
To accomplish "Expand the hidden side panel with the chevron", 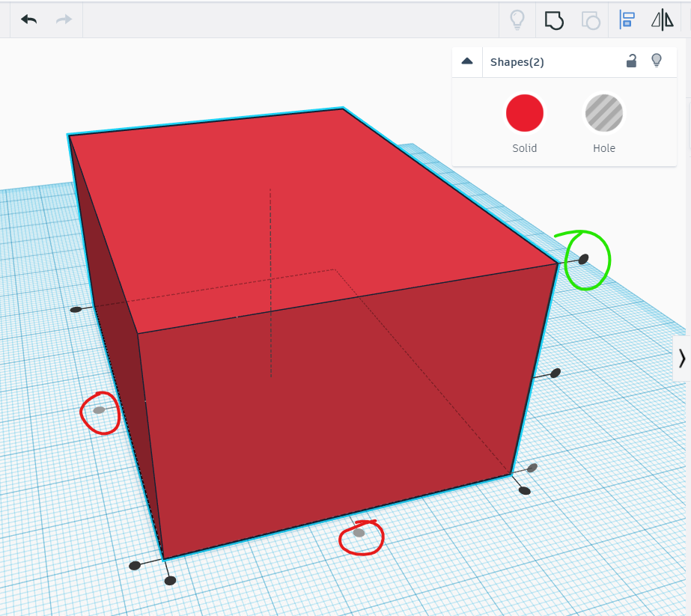I will 682,357.
